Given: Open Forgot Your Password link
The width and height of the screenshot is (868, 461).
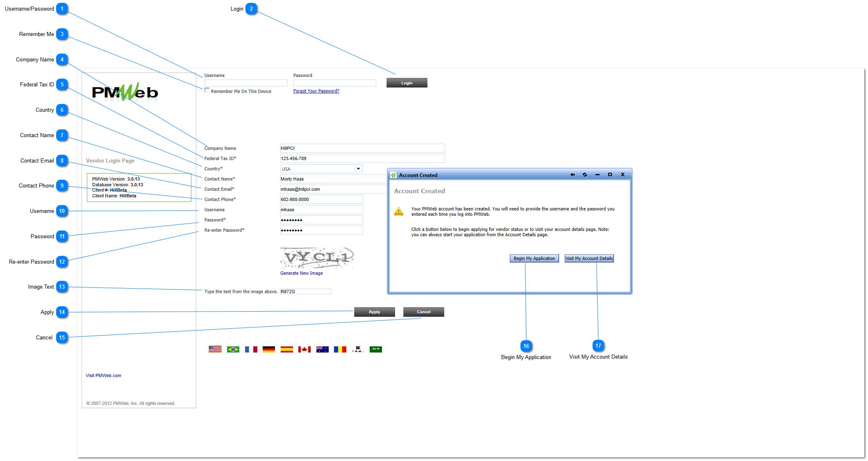Looking at the screenshot, I should [316, 91].
